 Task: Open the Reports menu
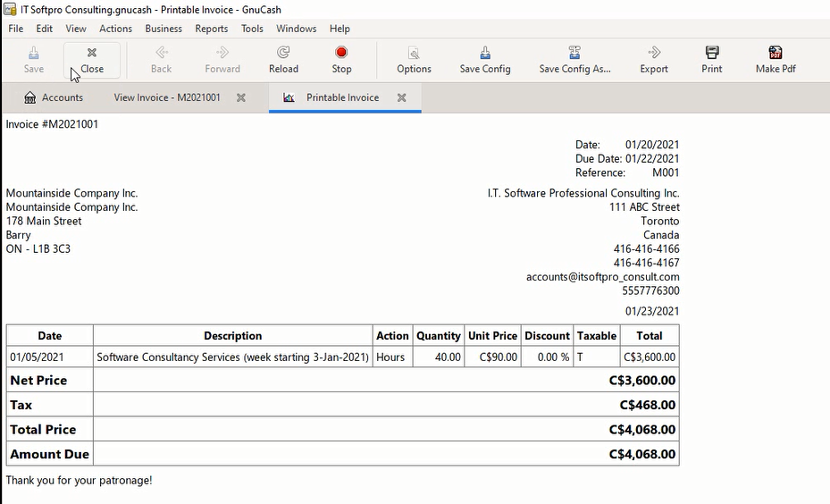[x=212, y=29]
